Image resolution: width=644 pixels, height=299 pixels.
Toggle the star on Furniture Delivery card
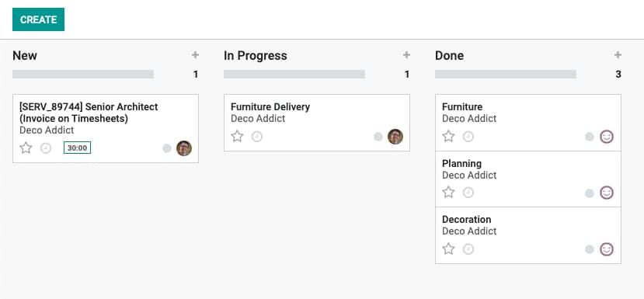(x=237, y=137)
